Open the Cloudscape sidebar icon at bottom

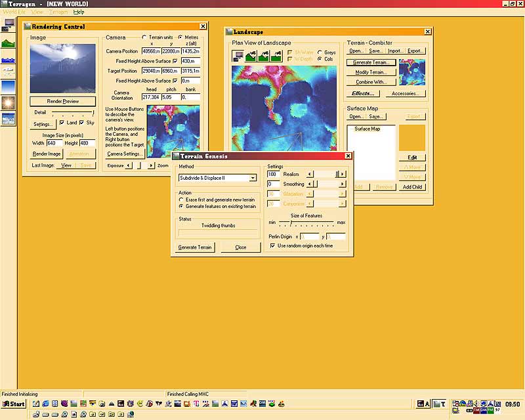click(9, 119)
